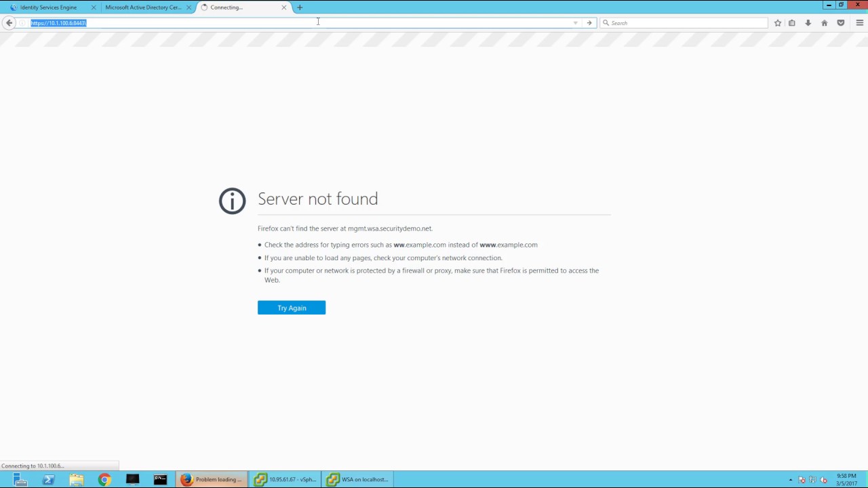Close the Identity Services Engine tab
The width and height of the screenshot is (868, 488).
point(94,7)
